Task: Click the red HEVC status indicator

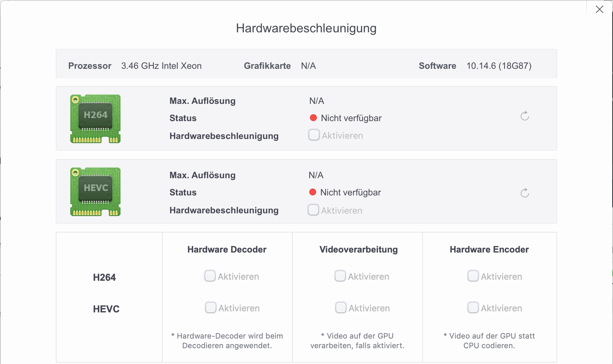Action: click(x=313, y=192)
